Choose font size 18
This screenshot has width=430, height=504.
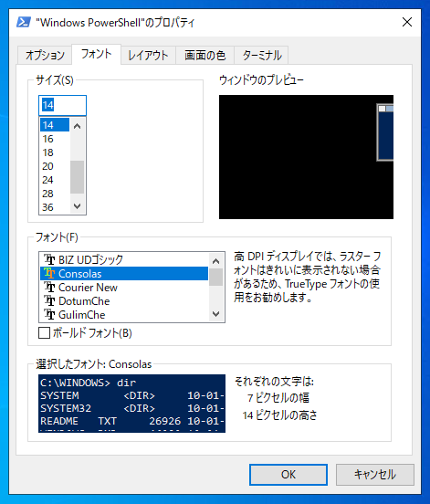coord(55,152)
